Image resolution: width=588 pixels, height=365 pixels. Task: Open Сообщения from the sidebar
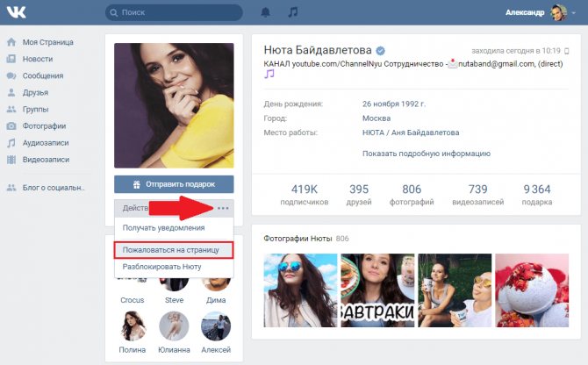[43, 75]
